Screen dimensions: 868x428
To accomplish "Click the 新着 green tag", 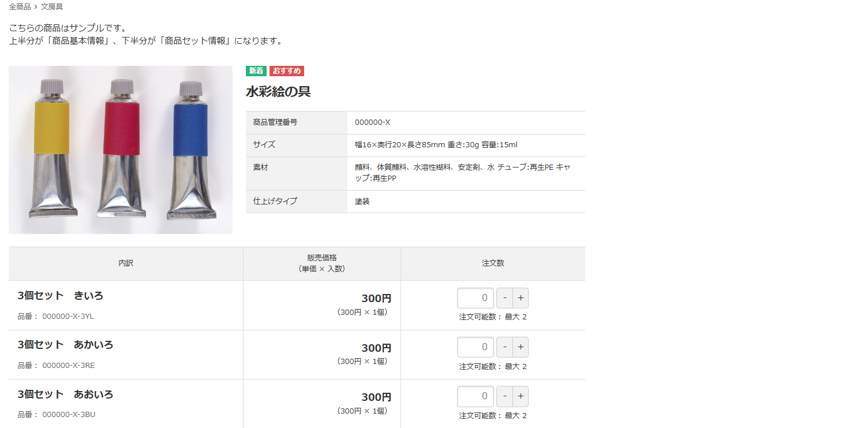I will (256, 71).
